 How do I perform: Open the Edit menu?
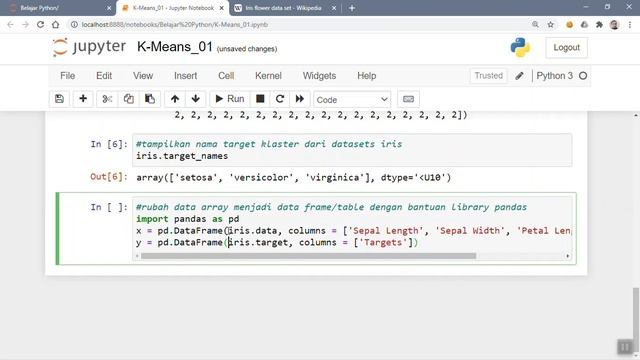[104, 76]
